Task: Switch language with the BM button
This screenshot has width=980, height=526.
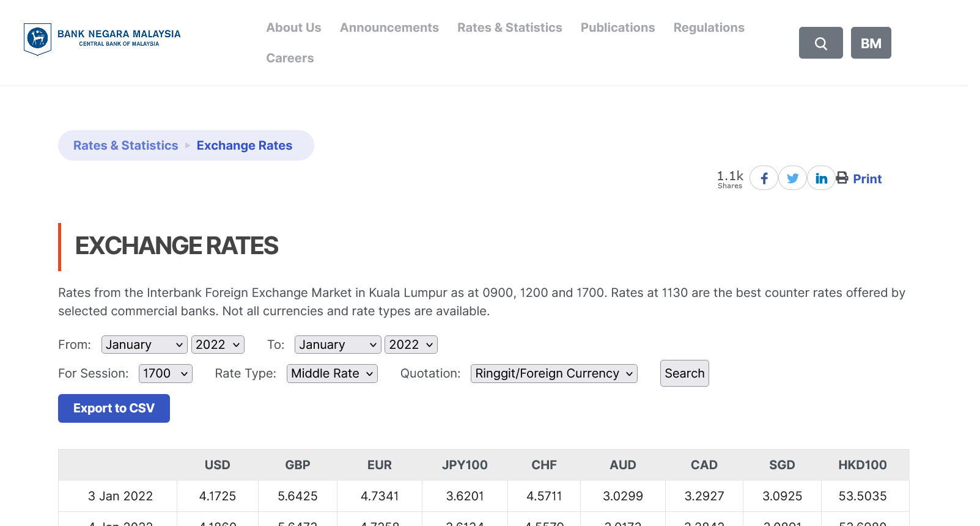Action: coord(871,43)
